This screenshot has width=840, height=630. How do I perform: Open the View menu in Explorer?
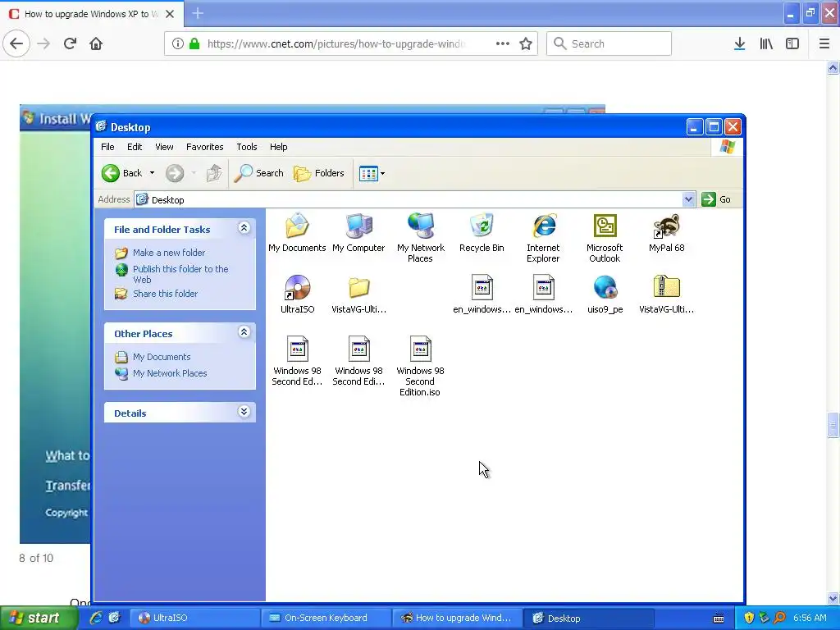coord(164,147)
